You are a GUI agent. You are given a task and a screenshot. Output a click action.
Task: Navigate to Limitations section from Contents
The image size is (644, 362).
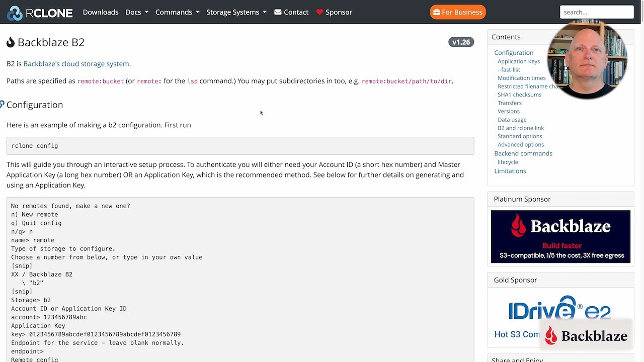click(510, 171)
